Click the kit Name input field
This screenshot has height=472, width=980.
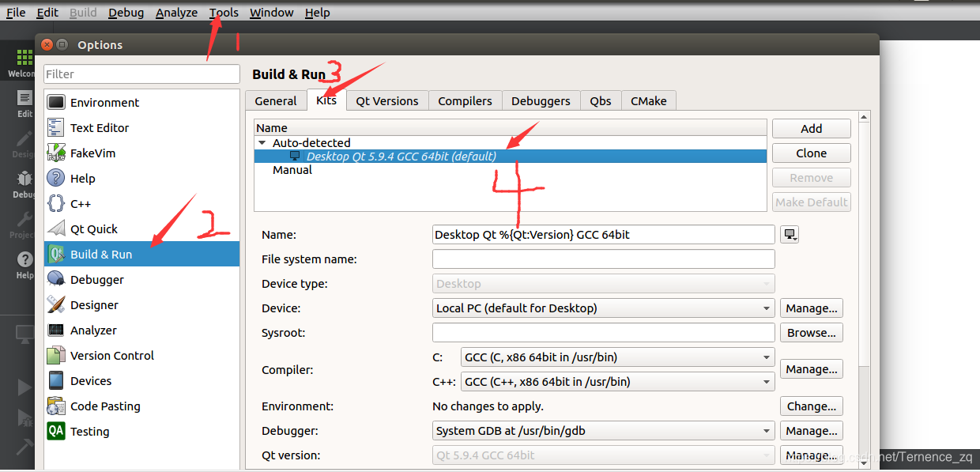tap(604, 234)
